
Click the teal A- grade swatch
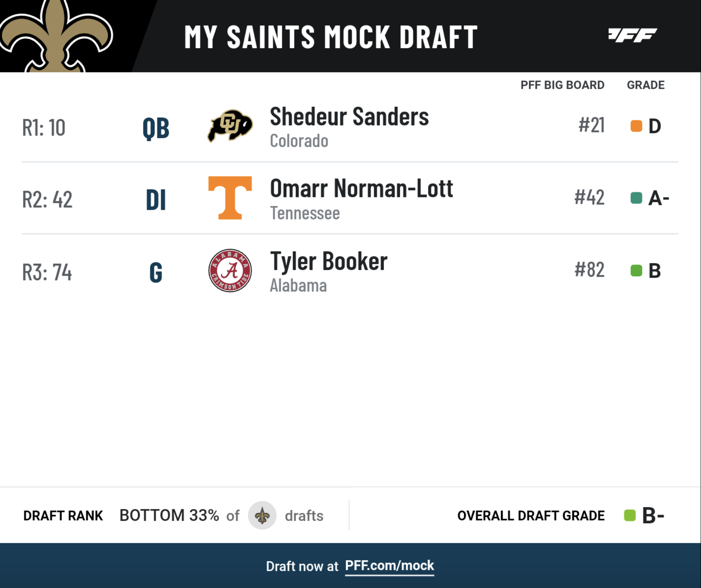point(636,198)
